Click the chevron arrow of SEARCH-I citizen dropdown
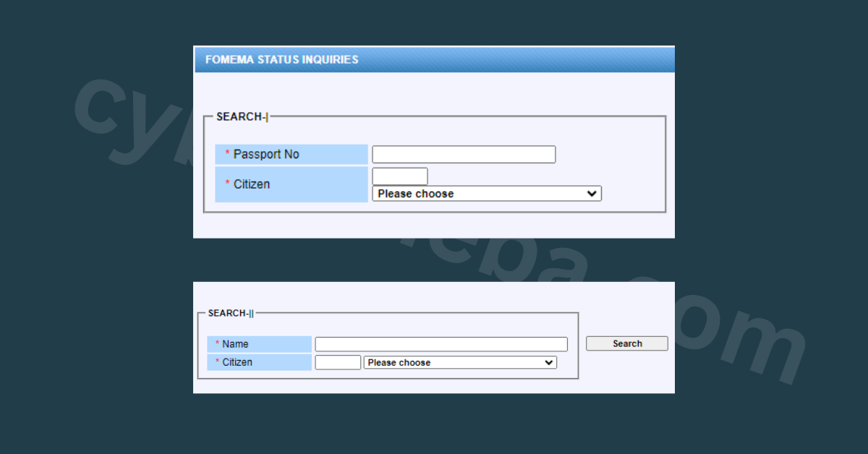868x454 pixels. [592, 194]
